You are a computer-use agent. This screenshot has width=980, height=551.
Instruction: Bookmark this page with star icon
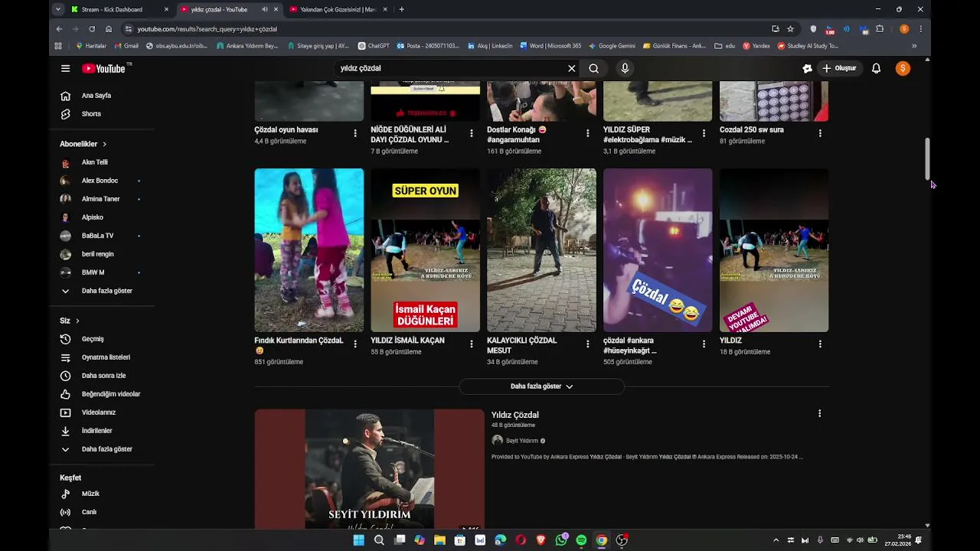tap(790, 29)
